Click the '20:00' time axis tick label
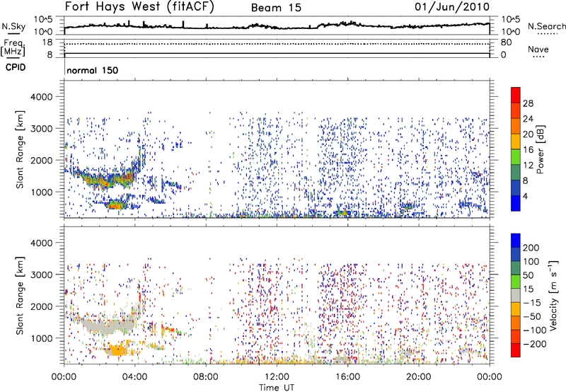566x392 pixels. [x=418, y=377]
